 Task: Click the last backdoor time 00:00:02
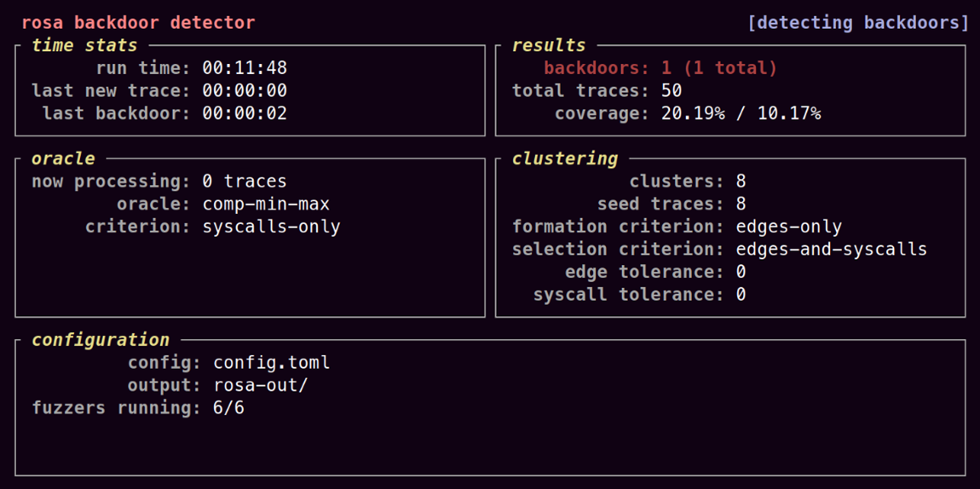point(245,113)
